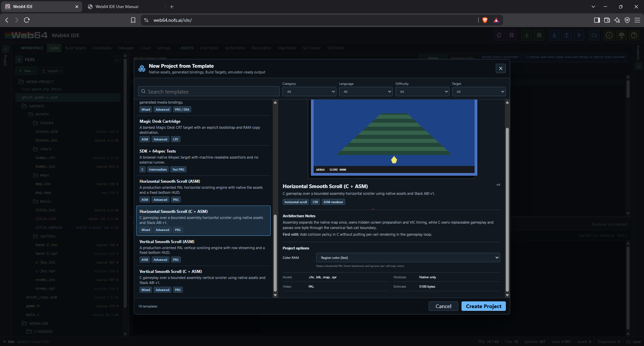Viewport: 644px width, 346px height.
Task: Open the Color RAM project option dropdown
Action: (x=408, y=257)
